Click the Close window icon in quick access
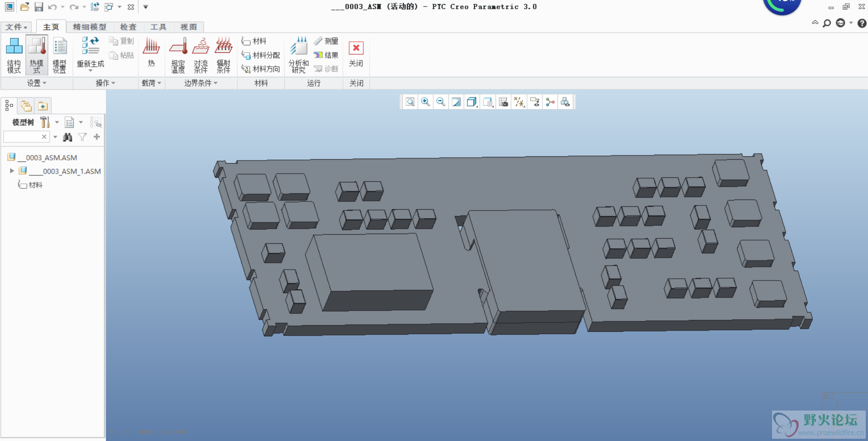Viewport: 868px width, 441px height. click(x=131, y=7)
